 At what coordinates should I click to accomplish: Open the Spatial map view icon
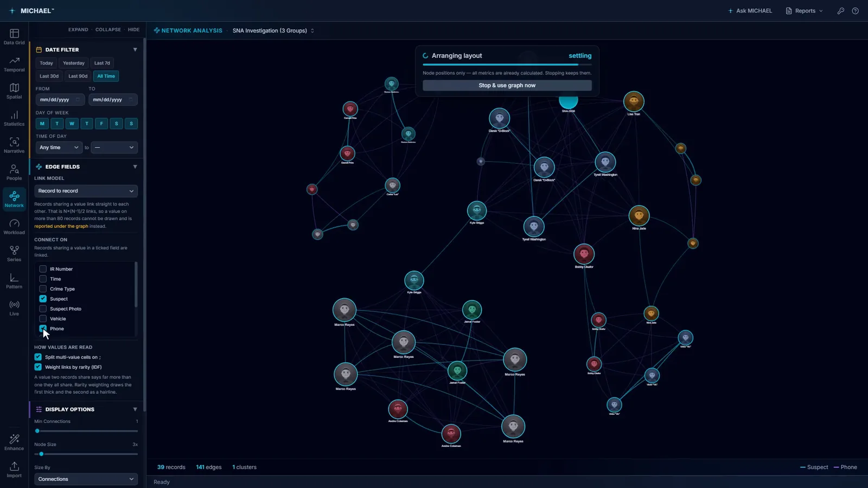click(14, 88)
